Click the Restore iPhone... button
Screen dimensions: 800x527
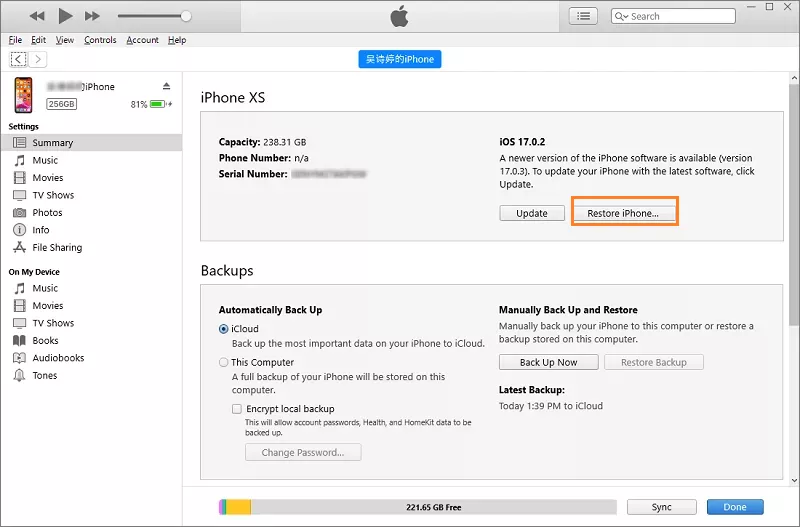[623, 213]
